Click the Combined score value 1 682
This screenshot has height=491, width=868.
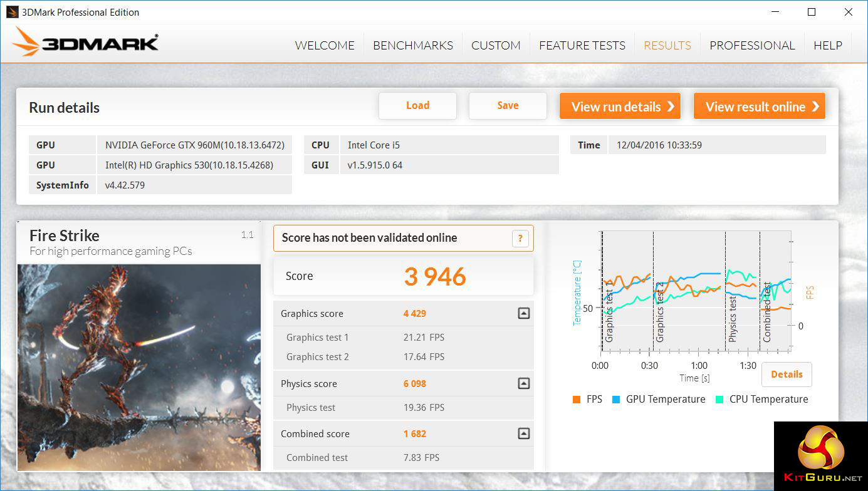(415, 434)
